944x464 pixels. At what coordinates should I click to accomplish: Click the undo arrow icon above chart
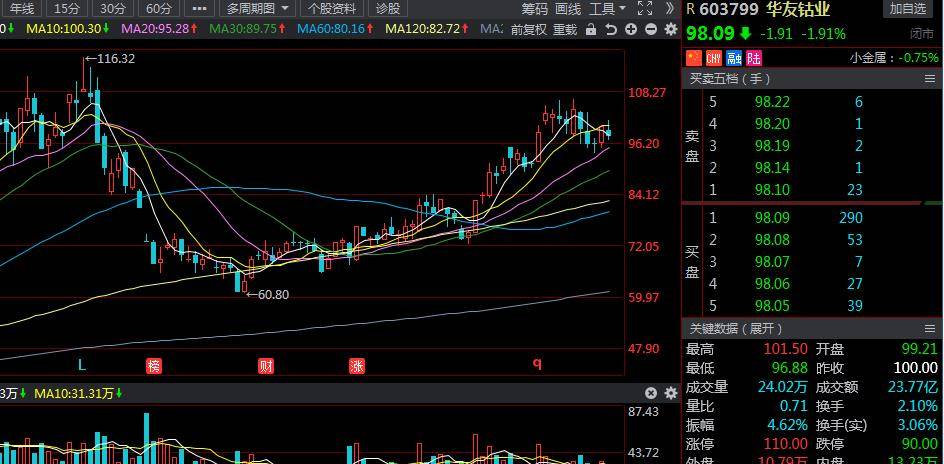(610, 29)
